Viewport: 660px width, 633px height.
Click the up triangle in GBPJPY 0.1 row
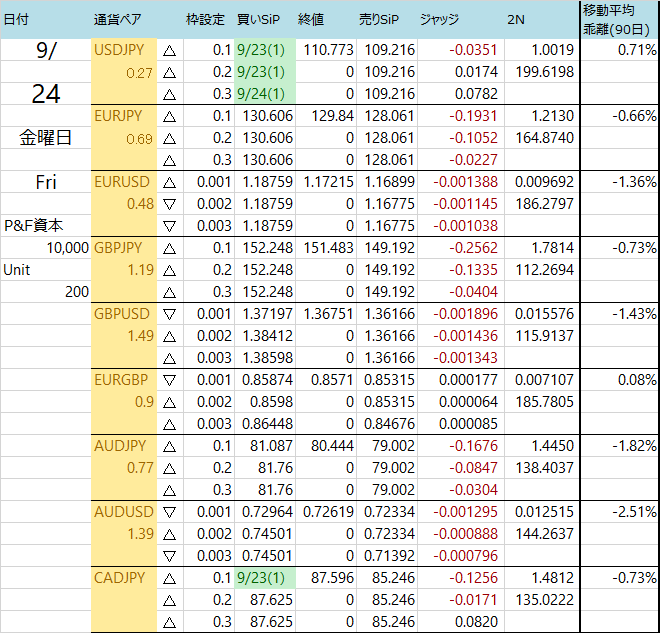pyautogui.click(x=169, y=249)
